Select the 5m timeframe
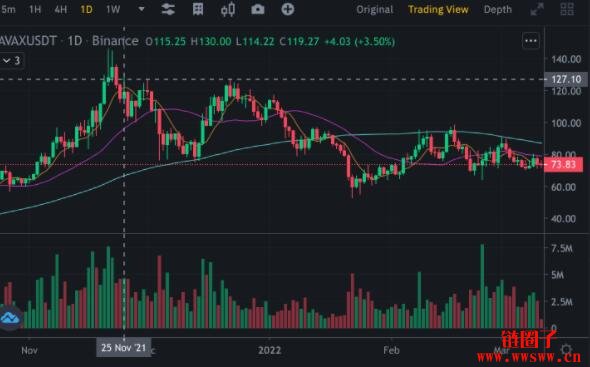 (x=8, y=9)
